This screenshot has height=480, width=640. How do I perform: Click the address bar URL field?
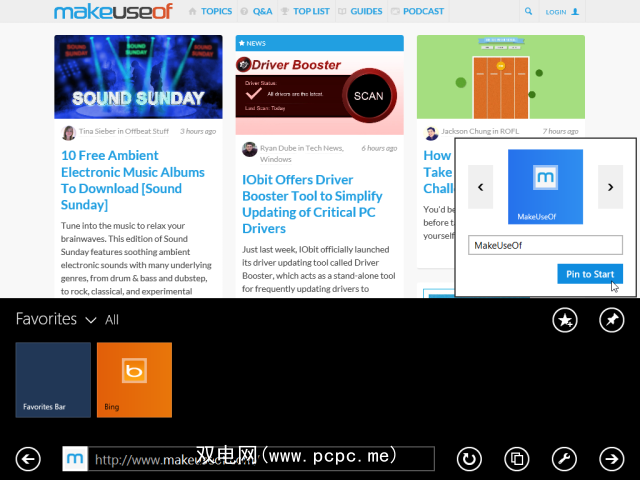tap(261, 459)
